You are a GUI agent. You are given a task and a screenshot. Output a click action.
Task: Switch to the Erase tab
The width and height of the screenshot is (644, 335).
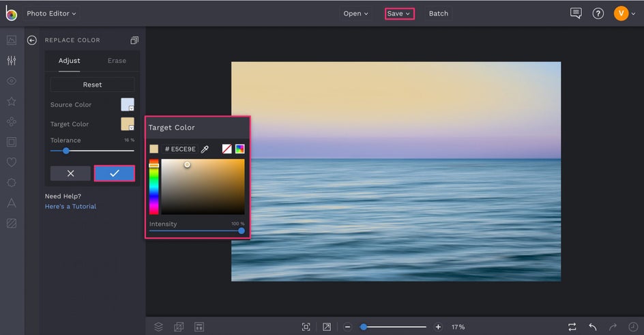tap(117, 61)
